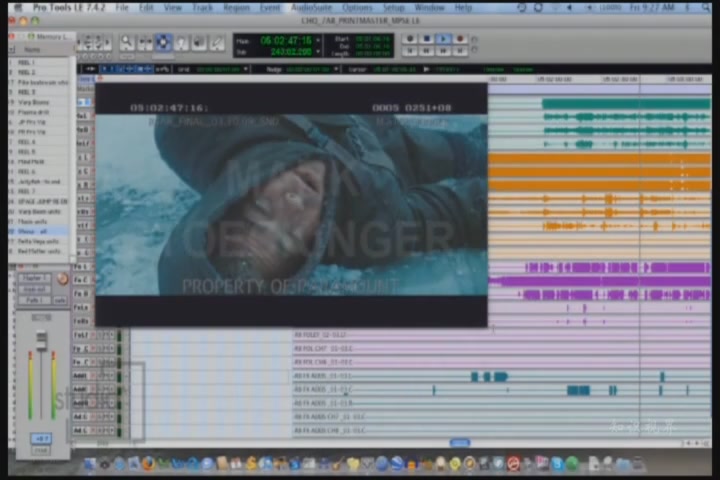The image size is (720, 480).
Task: Click the safe button on mixer strip
Action: pos(60,300)
